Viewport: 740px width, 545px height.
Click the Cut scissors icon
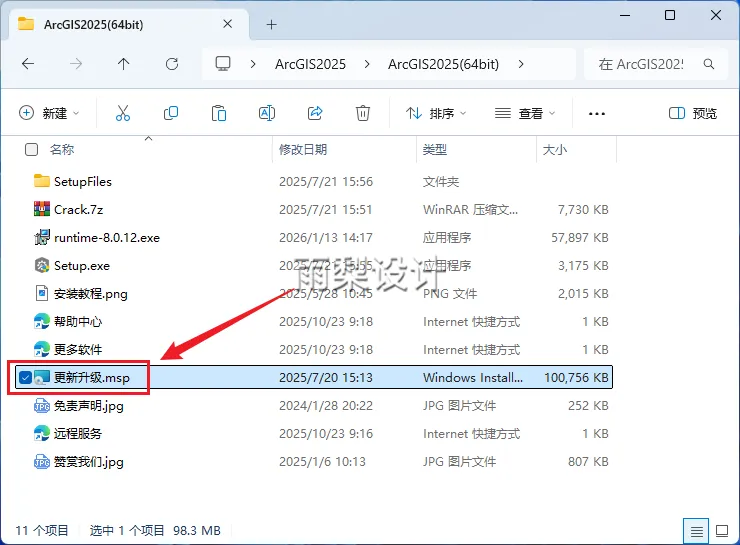point(123,113)
